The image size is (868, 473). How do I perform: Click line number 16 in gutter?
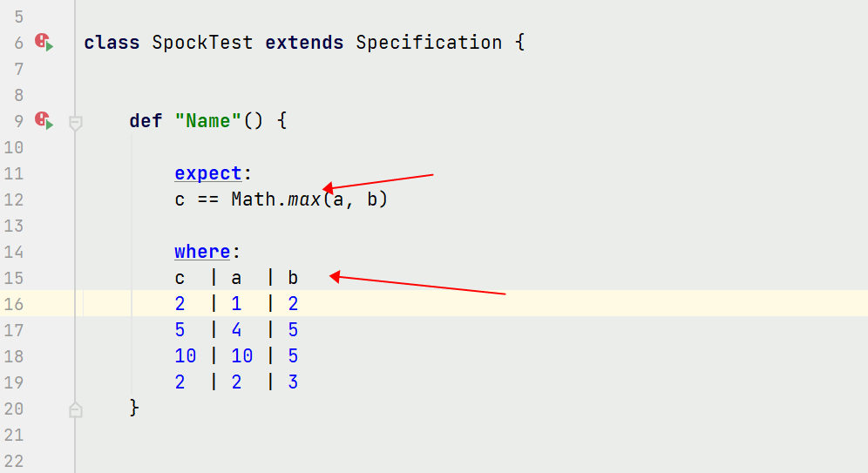click(14, 304)
